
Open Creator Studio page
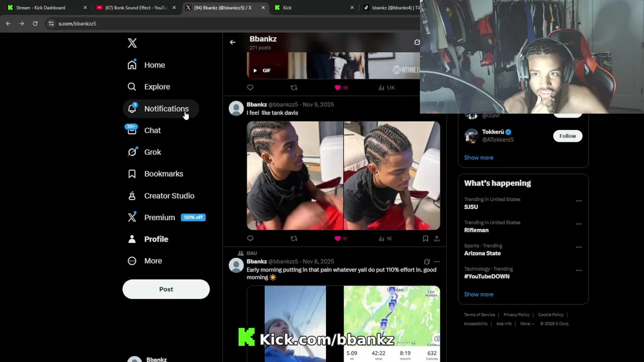[161, 196]
